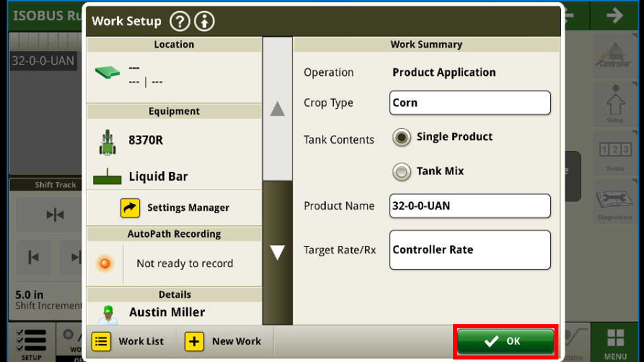Select the Austin Miller operator name
This screenshot has width=644, height=362.
click(167, 312)
